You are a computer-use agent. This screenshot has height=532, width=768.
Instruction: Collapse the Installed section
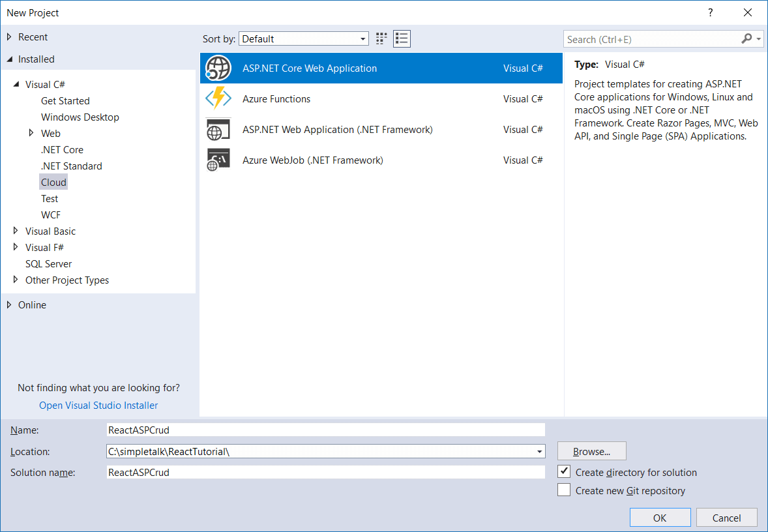click(9, 59)
